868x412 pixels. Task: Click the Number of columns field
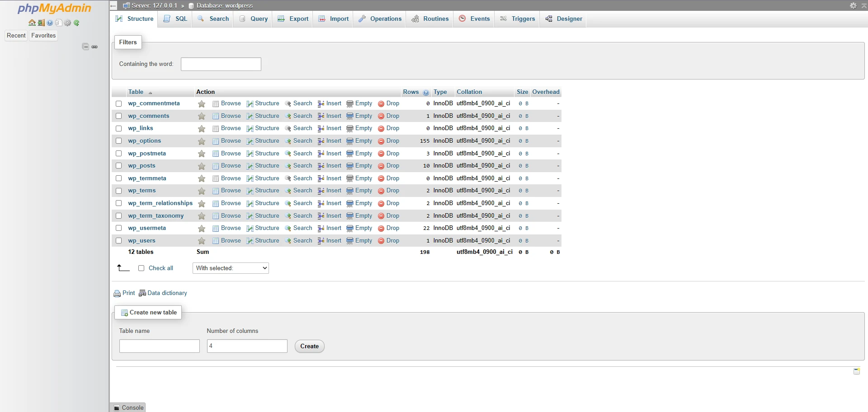[247, 346]
